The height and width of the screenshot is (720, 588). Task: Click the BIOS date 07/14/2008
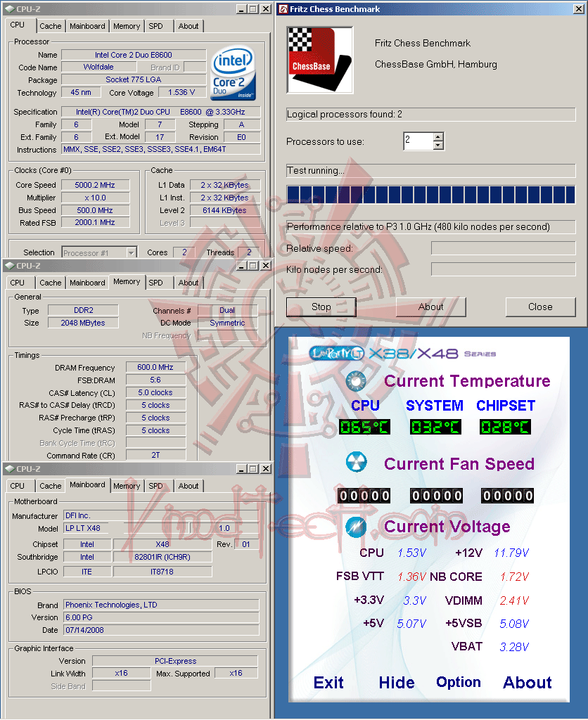(x=161, y=630)
